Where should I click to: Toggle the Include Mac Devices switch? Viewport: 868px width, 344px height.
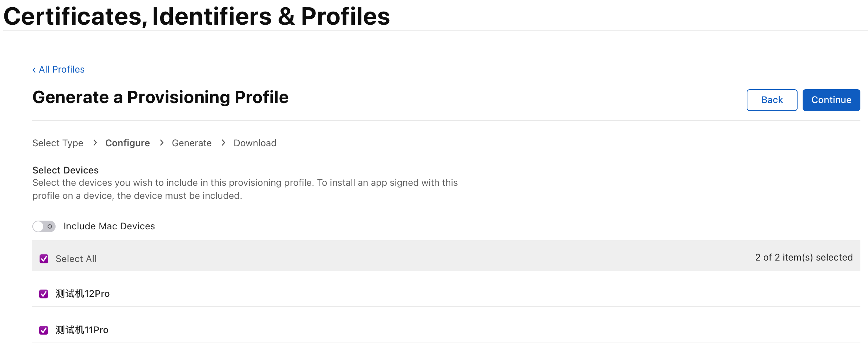(44, 226)
